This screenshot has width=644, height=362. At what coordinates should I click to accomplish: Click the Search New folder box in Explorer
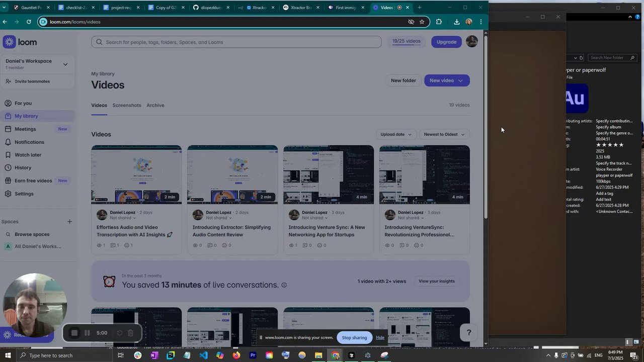(613, 58)
